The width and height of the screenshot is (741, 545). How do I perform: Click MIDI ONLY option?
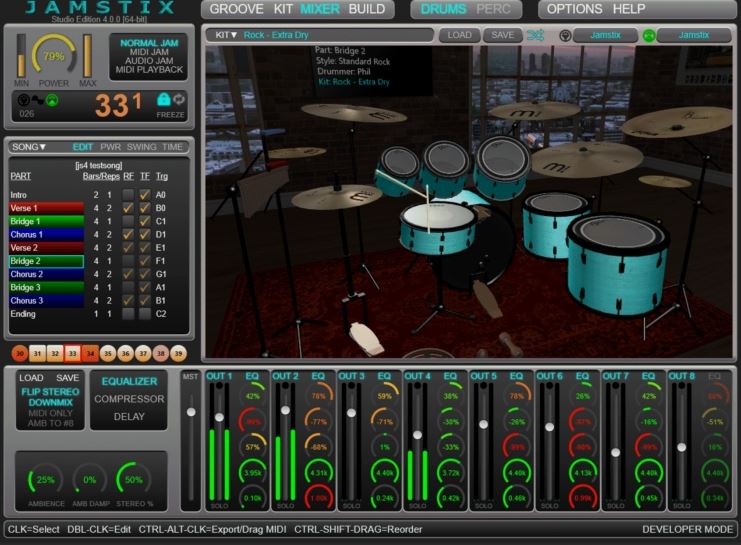tap(50, 413)
